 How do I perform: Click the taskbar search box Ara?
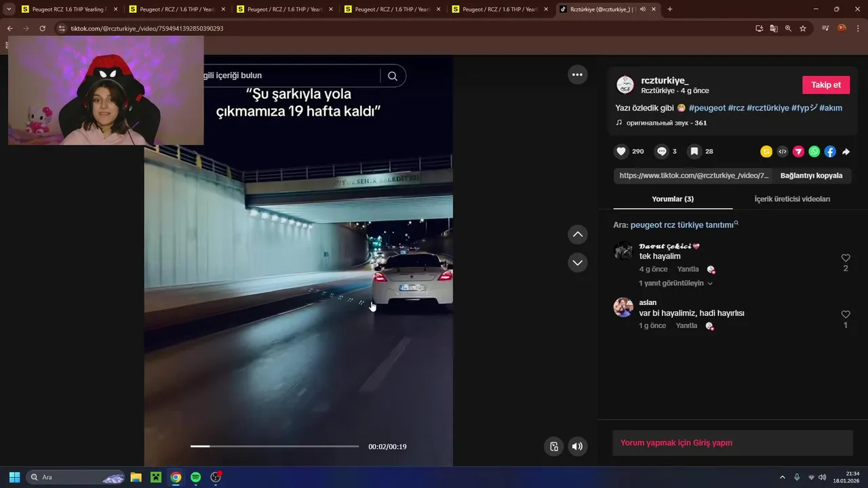click(x=76, y=477)
